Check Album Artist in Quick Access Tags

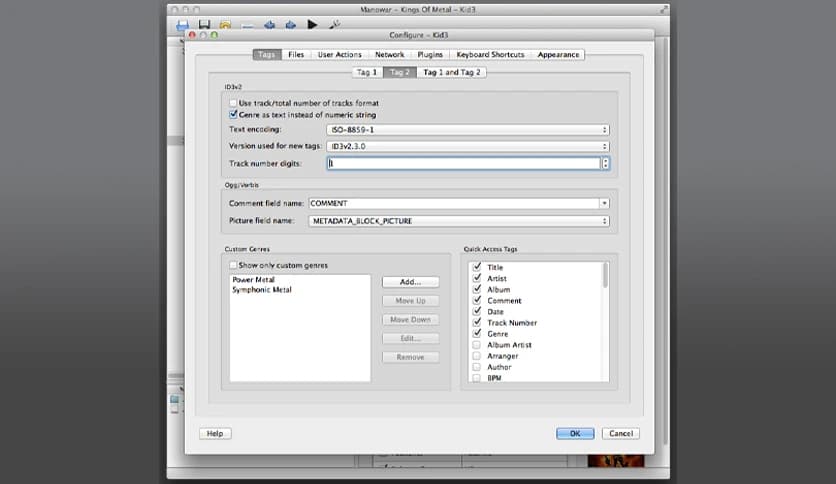477,345
